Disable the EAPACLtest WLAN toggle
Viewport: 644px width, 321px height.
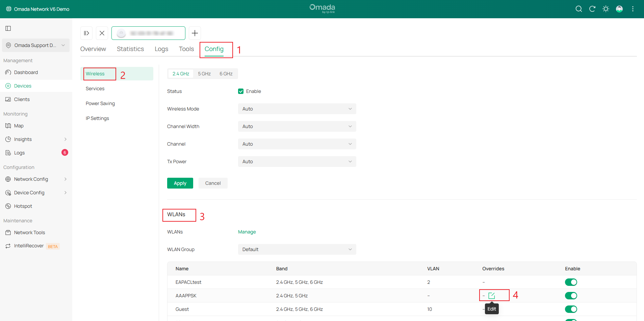571,282
